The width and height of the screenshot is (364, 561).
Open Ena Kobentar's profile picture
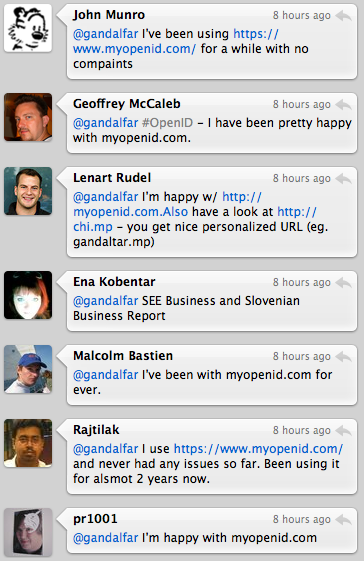(28, 295)
